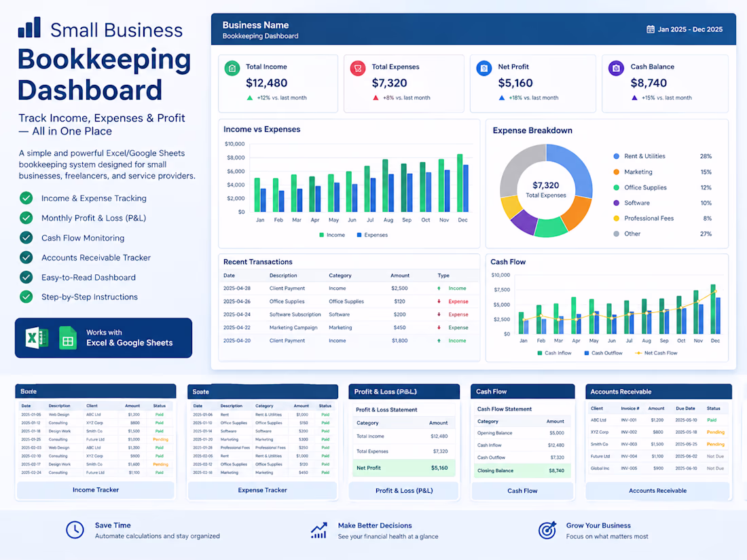Click the clock icon beside Save Time
The width and height of the screenshot is (747, 560).
[75, 530]
